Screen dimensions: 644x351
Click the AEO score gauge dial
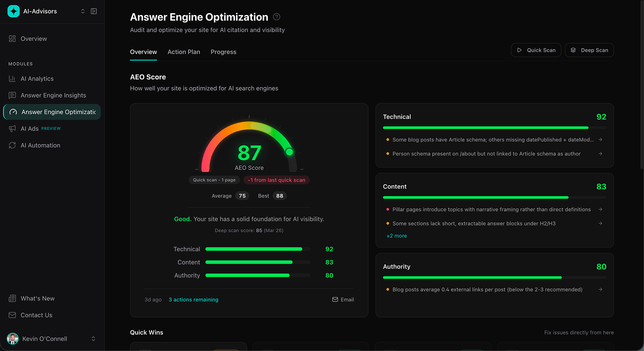tap(249, 146)
